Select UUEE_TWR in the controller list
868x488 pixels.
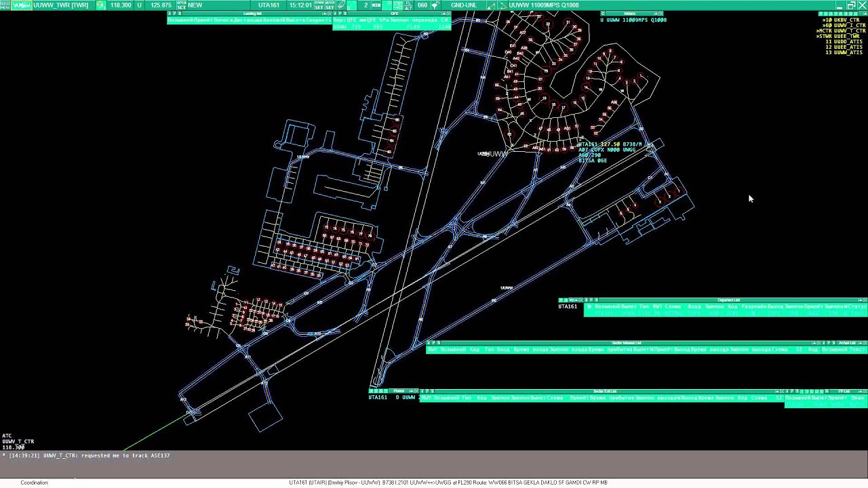[840, 36]
